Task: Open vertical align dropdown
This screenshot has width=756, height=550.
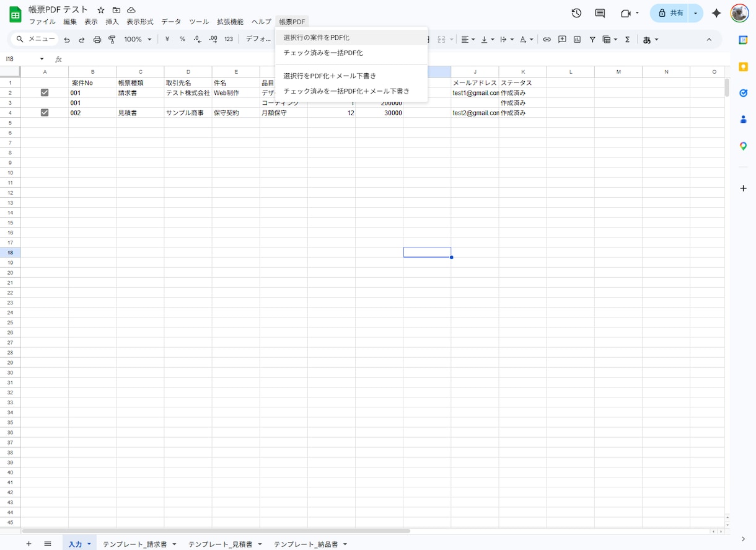Action: [x=488, y=39]
